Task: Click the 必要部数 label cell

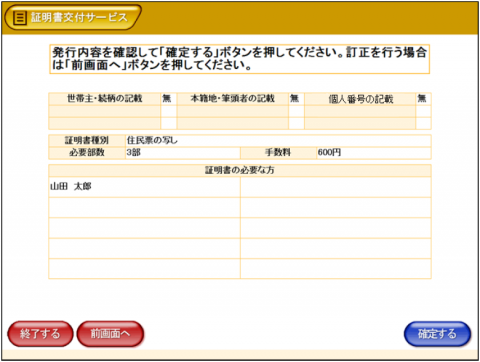Action: (x=87, y=153)
